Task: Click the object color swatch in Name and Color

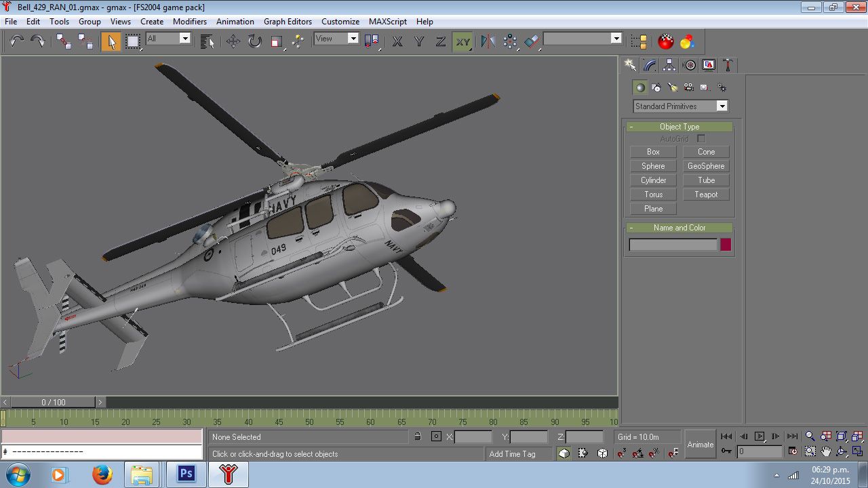Action: (725, 244)
